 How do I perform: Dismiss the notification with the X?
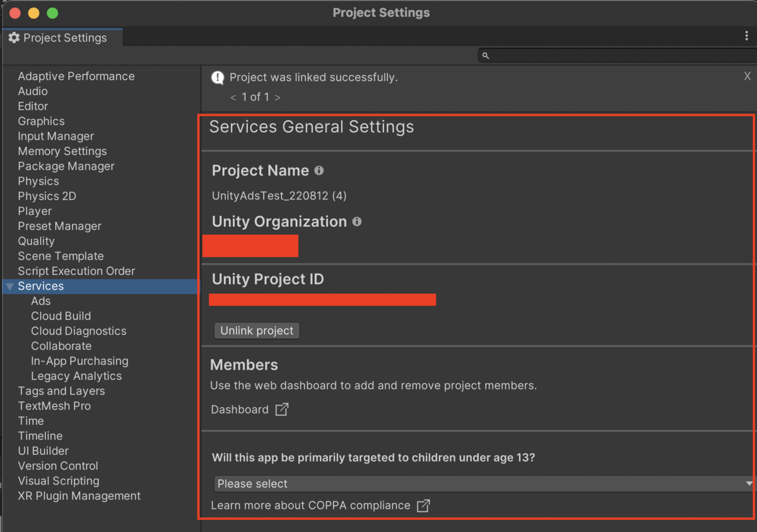[748, 76]
